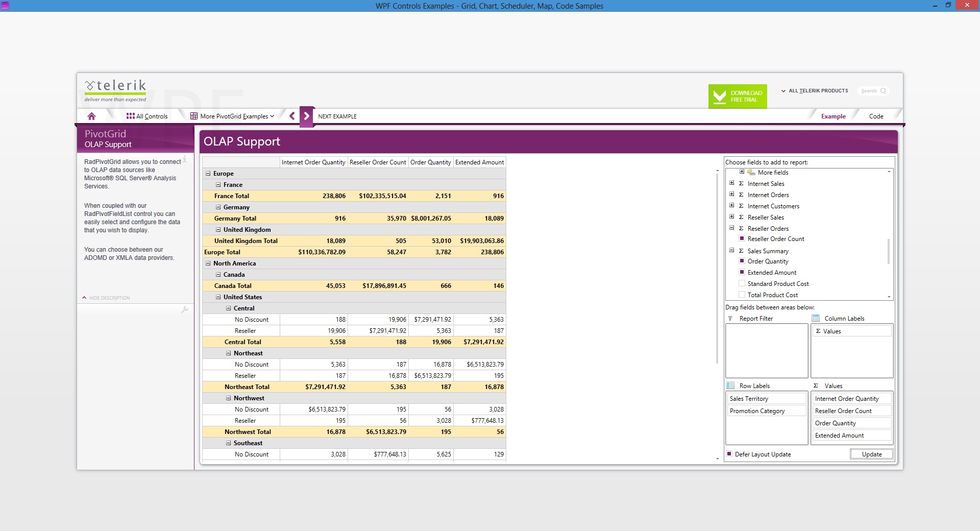
Task: Open All Controls grid menu
Action: 147,116
